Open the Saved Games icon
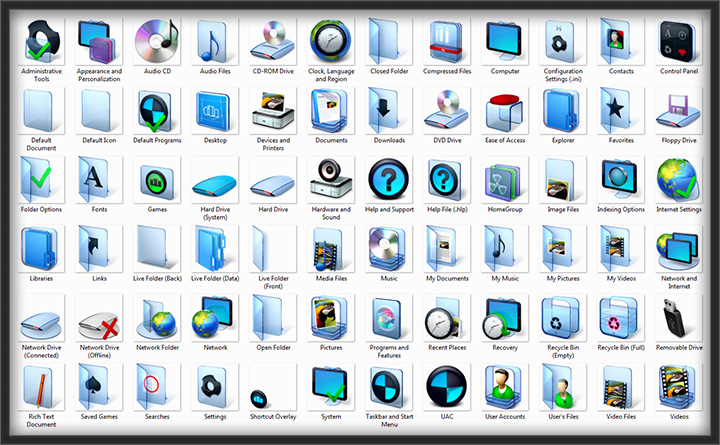This screenshot has height=445, width=720. [98, 388]
